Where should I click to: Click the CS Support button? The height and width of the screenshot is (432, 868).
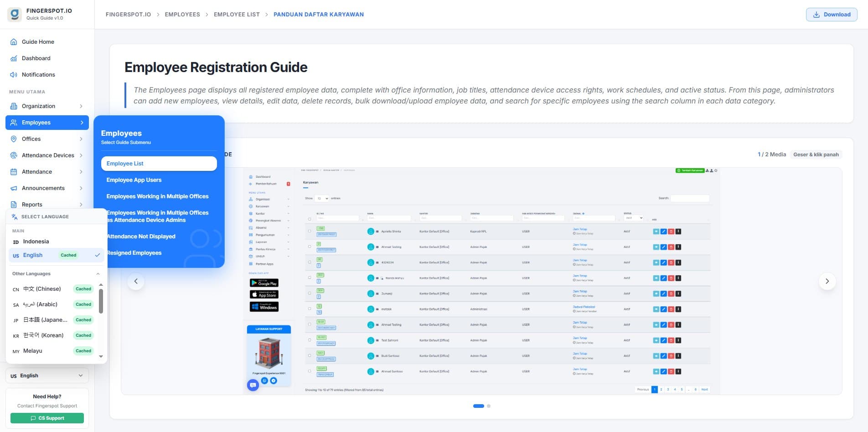point(47,418)
